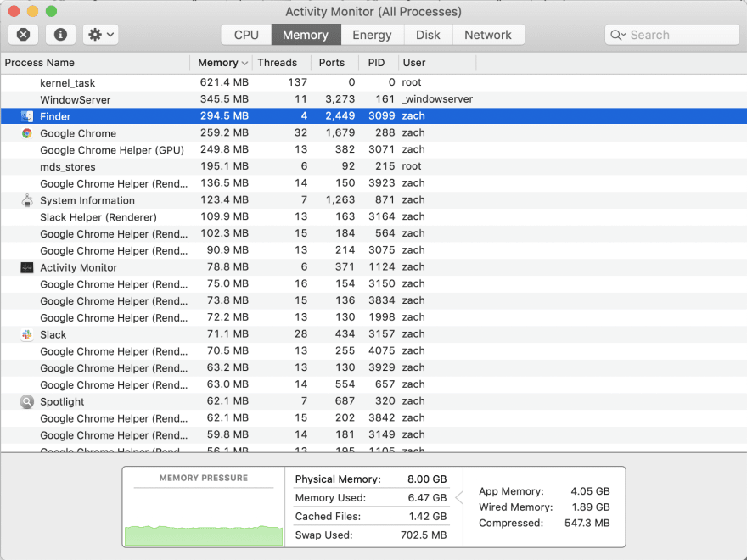Viewport: 747px width, 560px height.
Task: Click Google Chrome's 259.2 MB memory cell
Action: (x=224, y=133)
